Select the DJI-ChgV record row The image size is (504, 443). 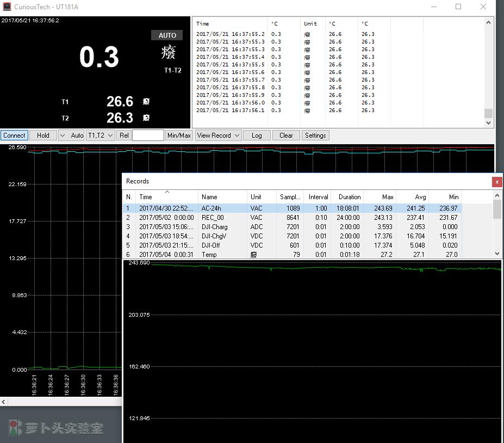(214, 236)
